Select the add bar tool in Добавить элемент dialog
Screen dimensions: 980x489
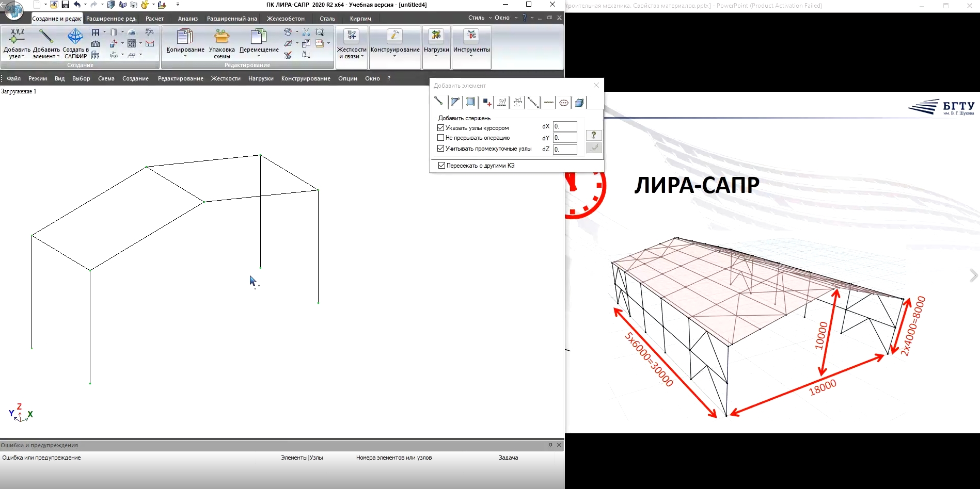[438, 102]
